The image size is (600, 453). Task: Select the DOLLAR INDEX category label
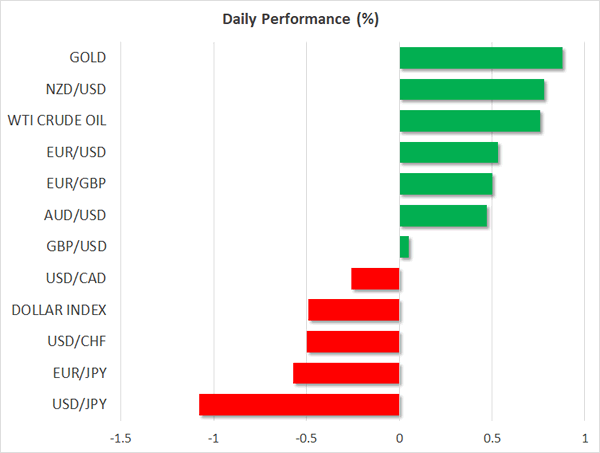click(59, 310)
